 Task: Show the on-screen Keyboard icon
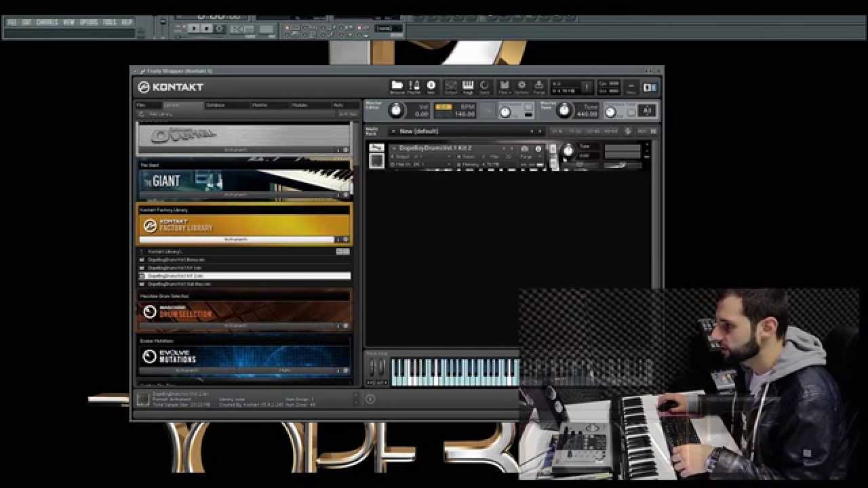pos(468,86)
